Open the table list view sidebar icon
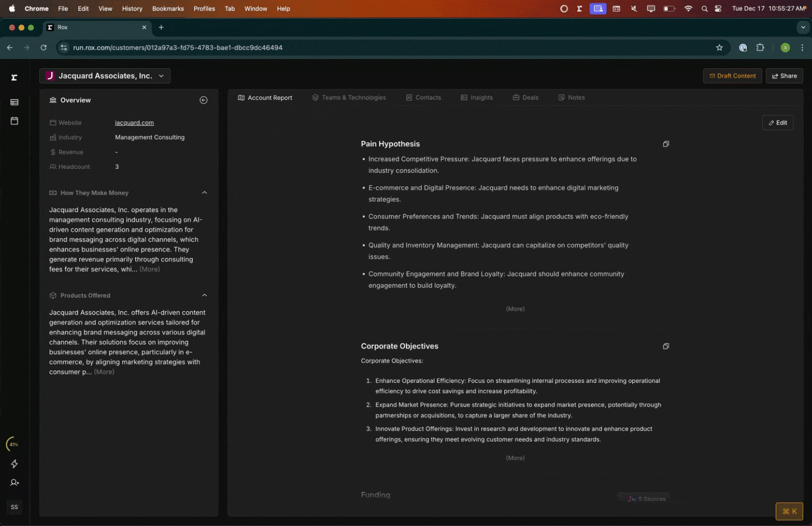Viewport: 812px width, 526px height. (x=14, y=102)
